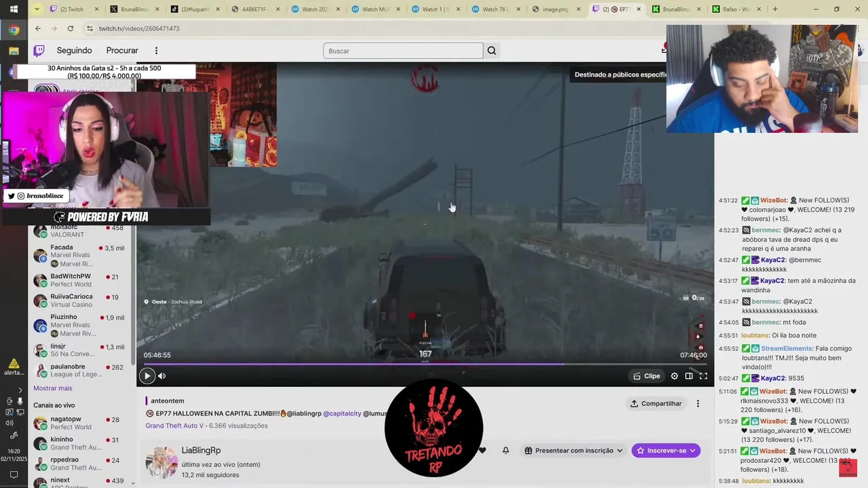Go to the Procurar tab
Screen dimensions: 868x488
(122, 51)
